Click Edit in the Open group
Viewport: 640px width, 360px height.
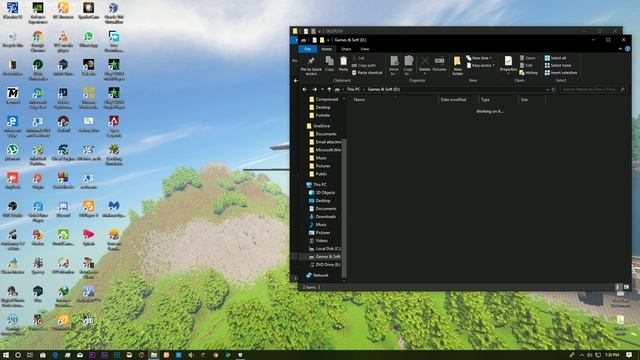pyautogui.click(x=526, y=65)
